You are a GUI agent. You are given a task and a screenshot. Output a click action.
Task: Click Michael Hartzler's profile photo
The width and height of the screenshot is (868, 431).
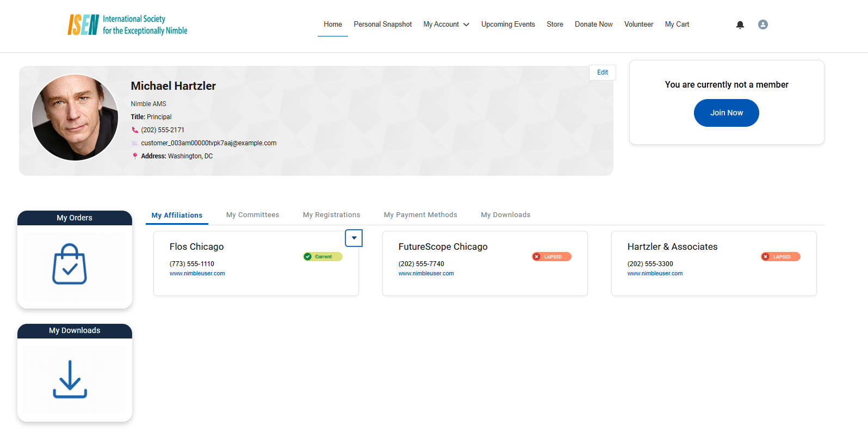pyautogui.click(x=75, y=118)
